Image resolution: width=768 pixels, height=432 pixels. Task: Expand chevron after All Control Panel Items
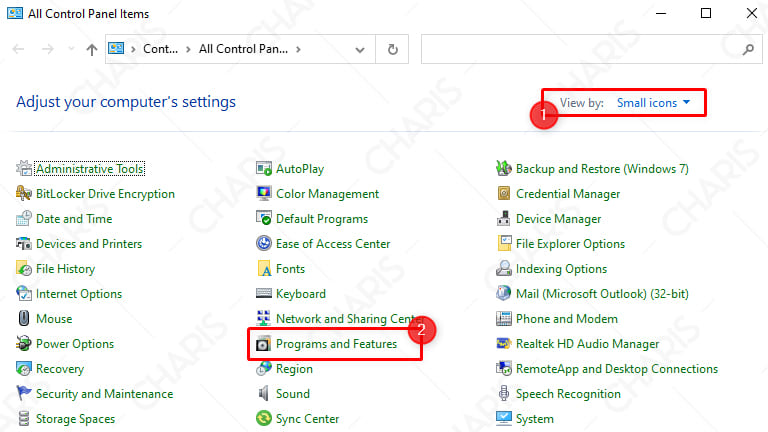click(298, 49)
